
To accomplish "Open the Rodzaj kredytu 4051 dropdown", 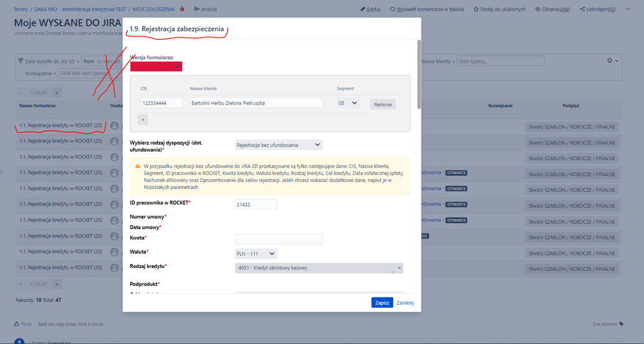I will (x=319, y=268).
